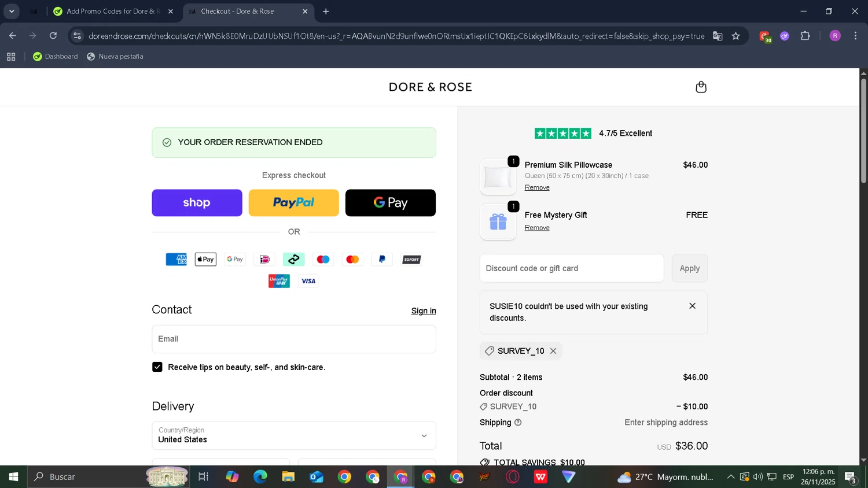
Task: Show hidden system tray icons chevron
Action: click(731, 477)
